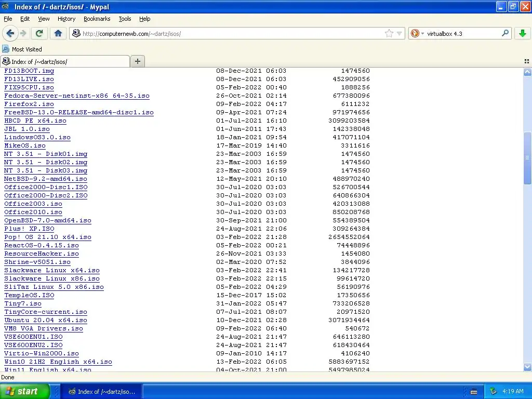Open the Most Visited bookmarks folder
532x399 pixels.
22,49
